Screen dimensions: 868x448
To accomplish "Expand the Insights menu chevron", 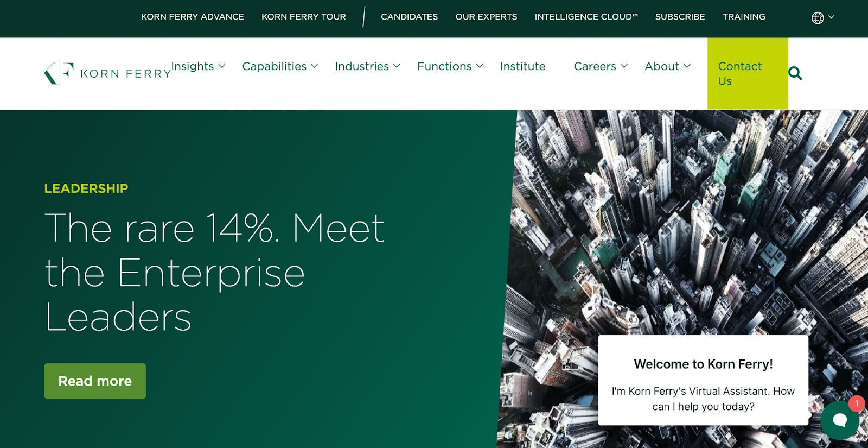I will click(222, 66).
